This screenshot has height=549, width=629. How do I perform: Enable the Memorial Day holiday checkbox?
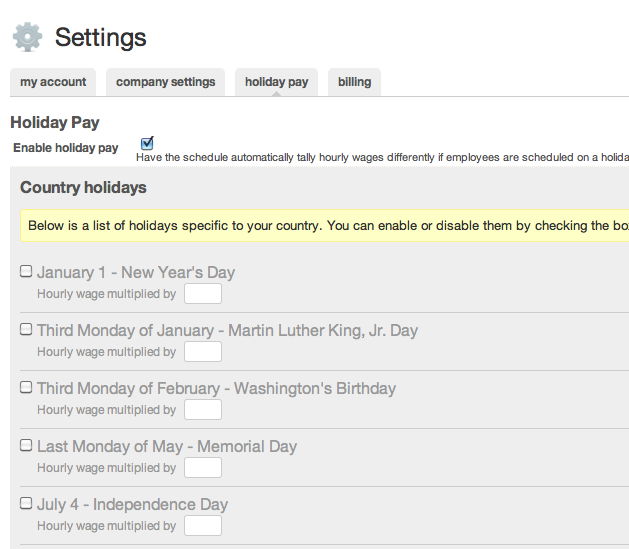pos(26,446)
